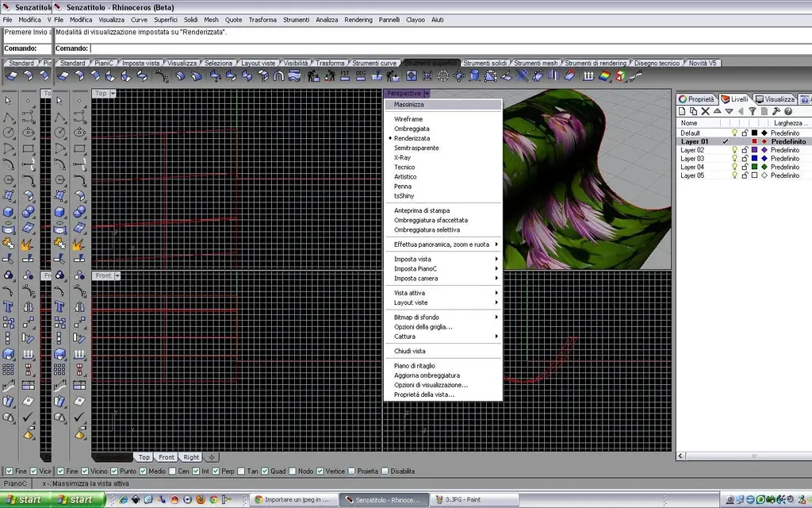Open the Top viewport dropdown arrow

pos(113,94)
